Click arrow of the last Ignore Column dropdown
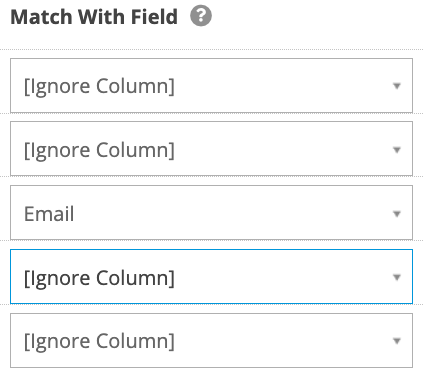Viewport: 423px width, 392px height. 396,341
